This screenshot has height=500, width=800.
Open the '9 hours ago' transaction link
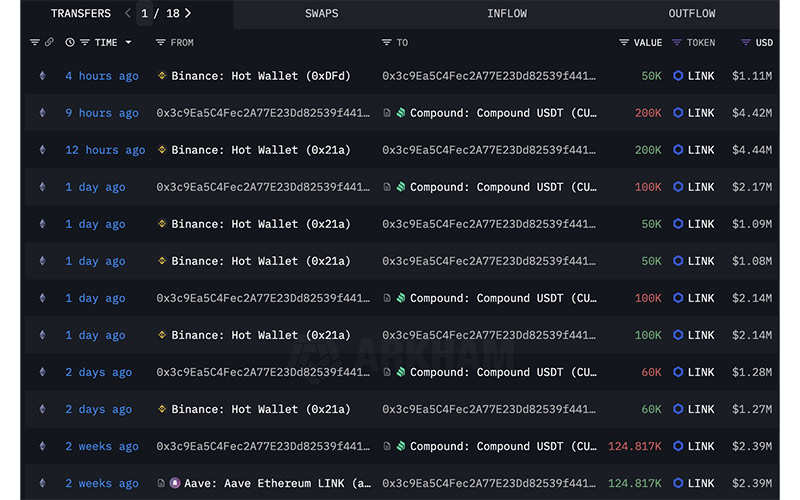click(102, 113)
